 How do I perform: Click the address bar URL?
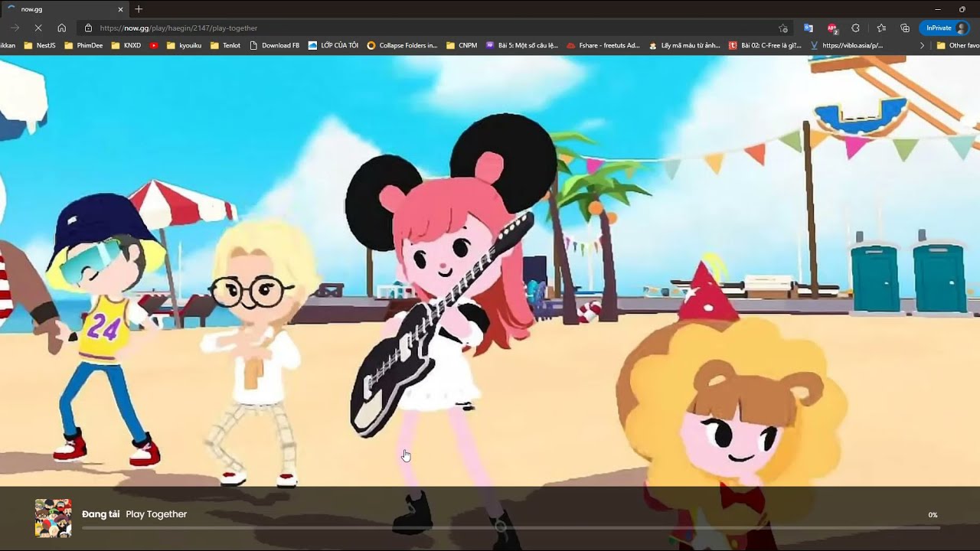click(x=178, y=28)
